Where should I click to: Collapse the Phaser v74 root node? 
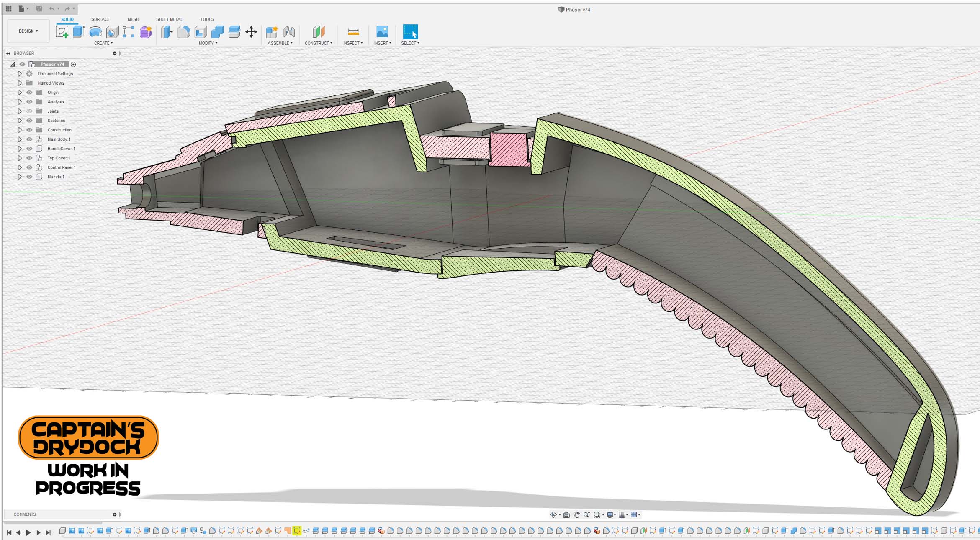13,64
